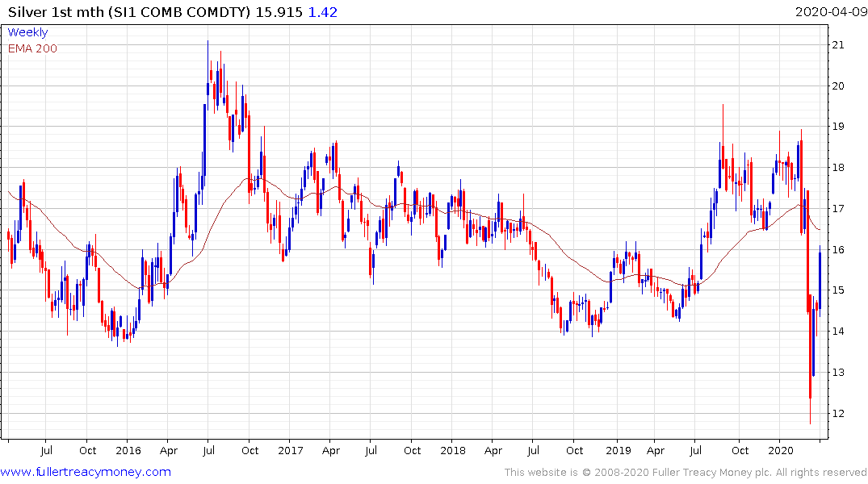
Task: Select the last price value 15.915
Action: coord(279,12)
